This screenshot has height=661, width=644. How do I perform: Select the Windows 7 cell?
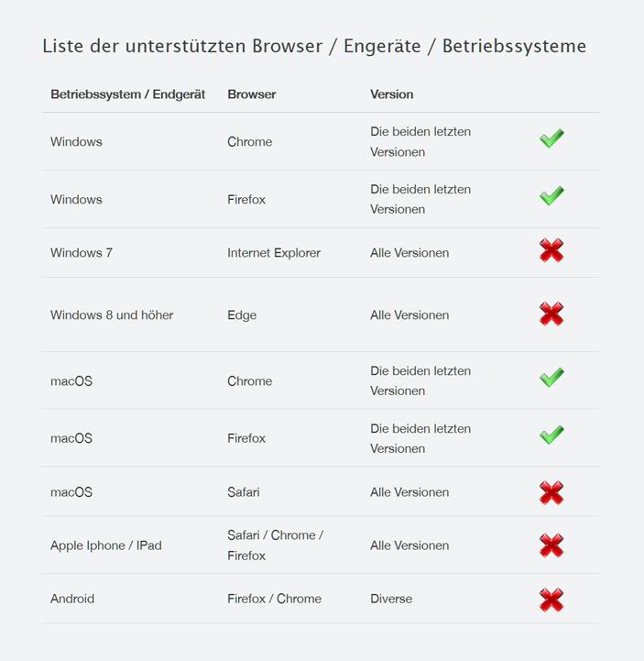(x=82, y=253)
